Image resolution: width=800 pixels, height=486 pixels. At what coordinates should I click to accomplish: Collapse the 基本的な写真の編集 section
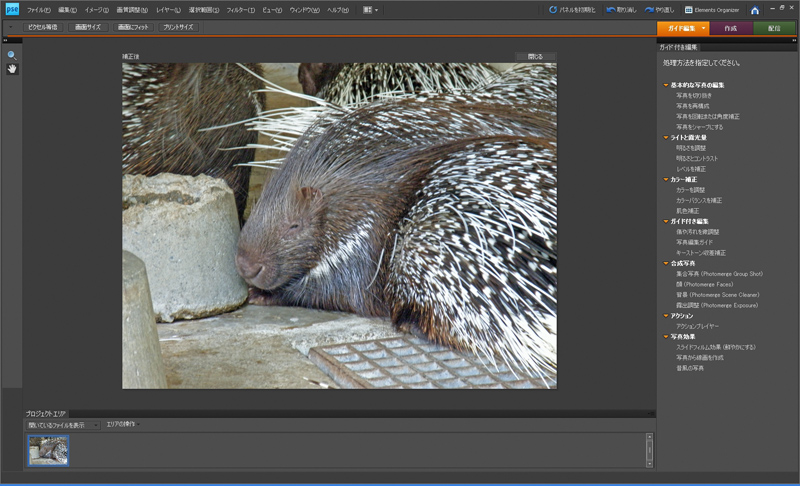666,85
